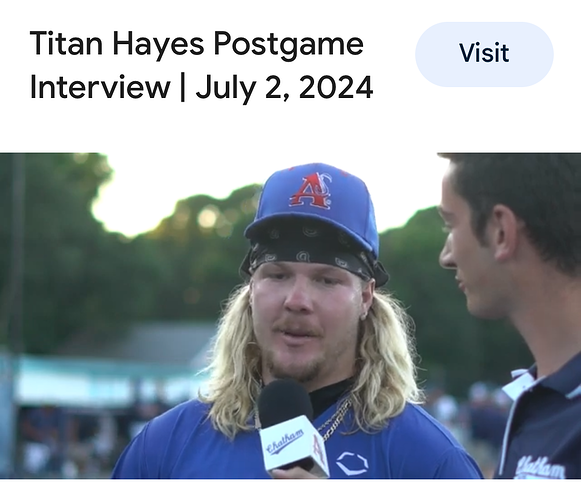Click the word "Interview" in the title

pyautogui.click(x=100, y=87)
